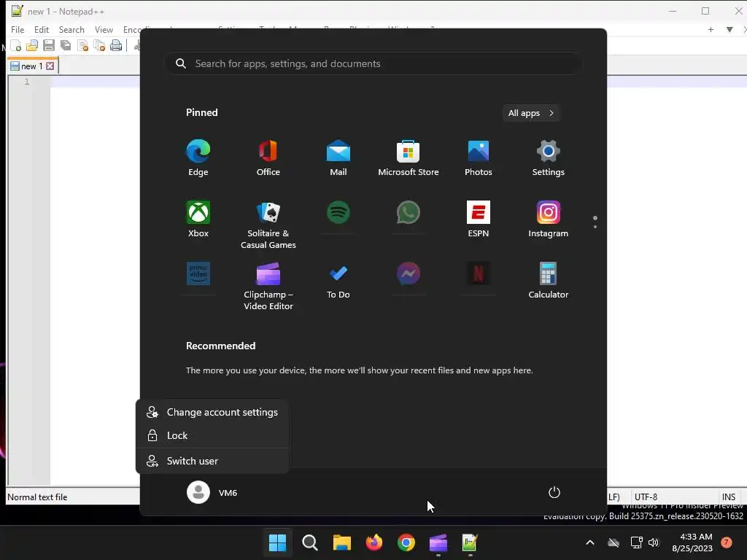Click the Close All icon in Notepad++ toolbar

[x=99, y=46]
